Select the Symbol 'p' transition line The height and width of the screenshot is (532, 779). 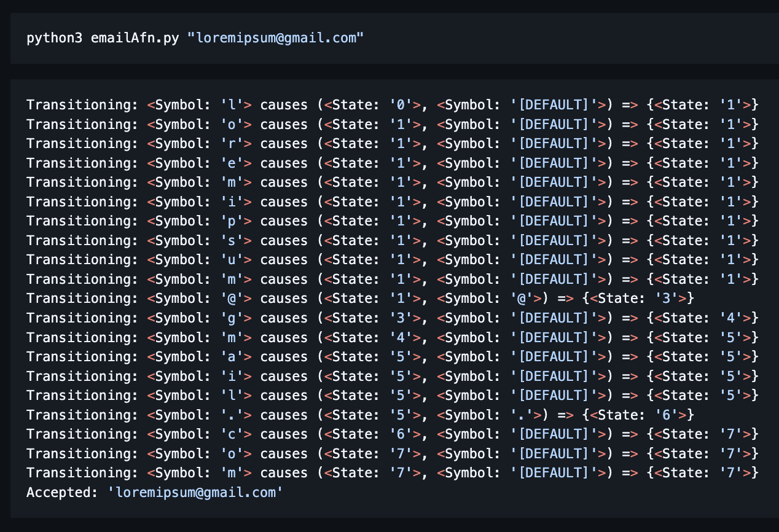pyautogui.click(x=392, y=221)
